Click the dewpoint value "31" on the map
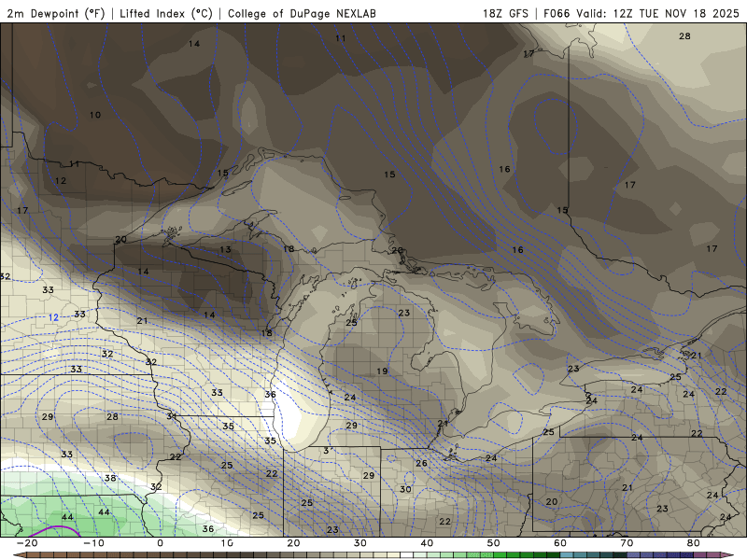The height and width of the screenshot is (560, 747). [172, 416]
